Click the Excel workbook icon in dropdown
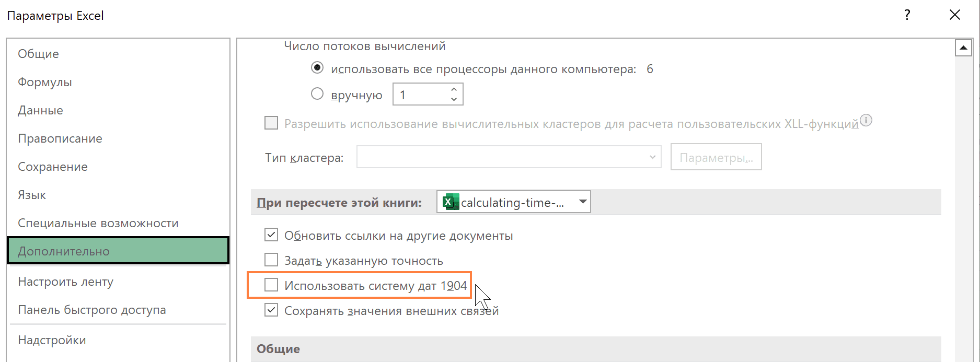 tap(450, 202)
